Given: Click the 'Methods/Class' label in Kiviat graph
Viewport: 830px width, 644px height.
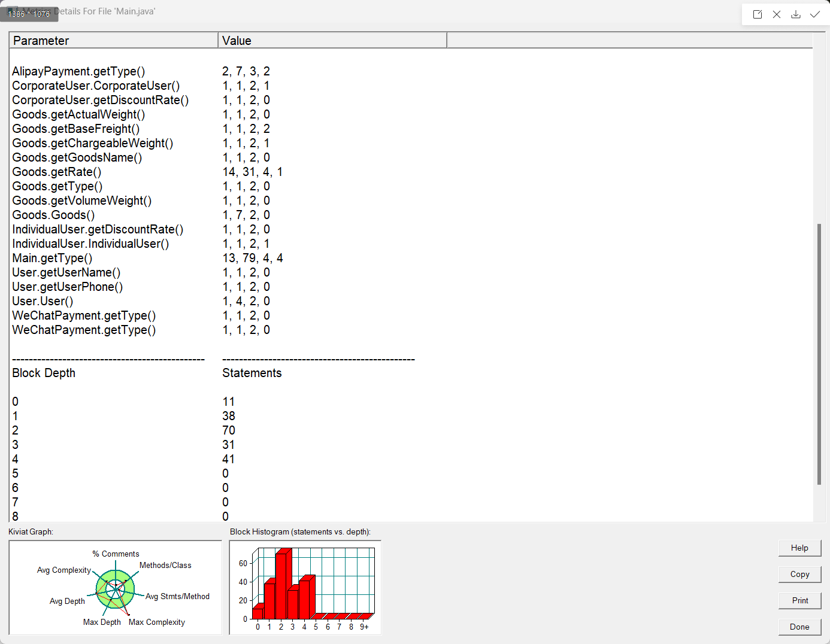Looking at the screenshot, I should 165,565.
